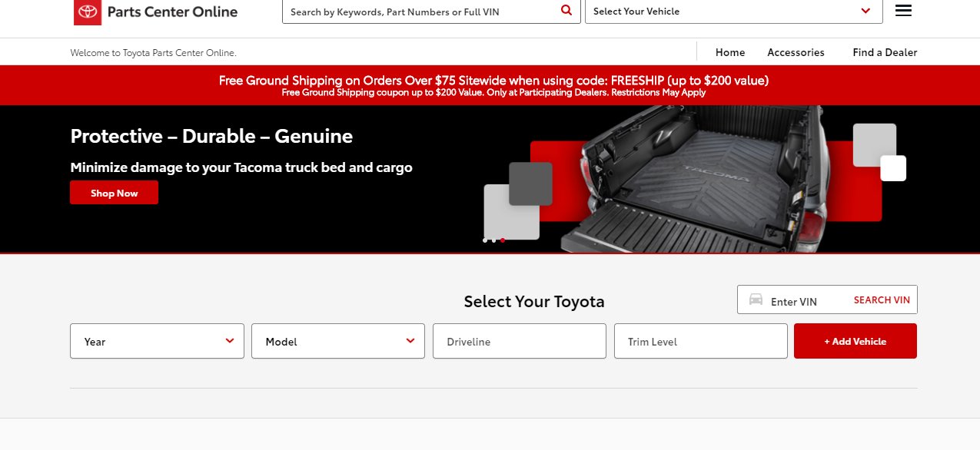Click the Toyota logo icon
The height and width of the screenshot is (450, 980).
[x=88, y=12]
